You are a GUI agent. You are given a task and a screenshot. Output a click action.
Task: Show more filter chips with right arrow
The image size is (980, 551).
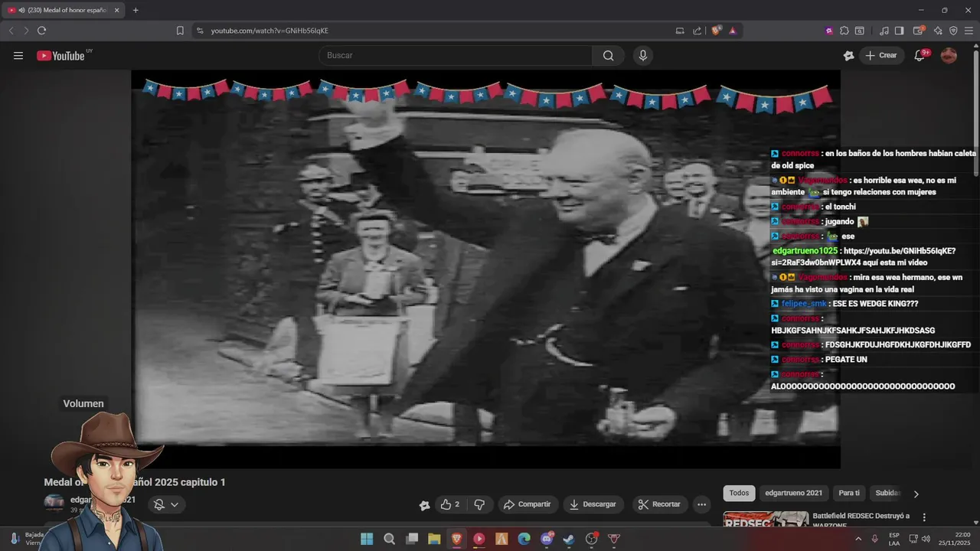916,494
